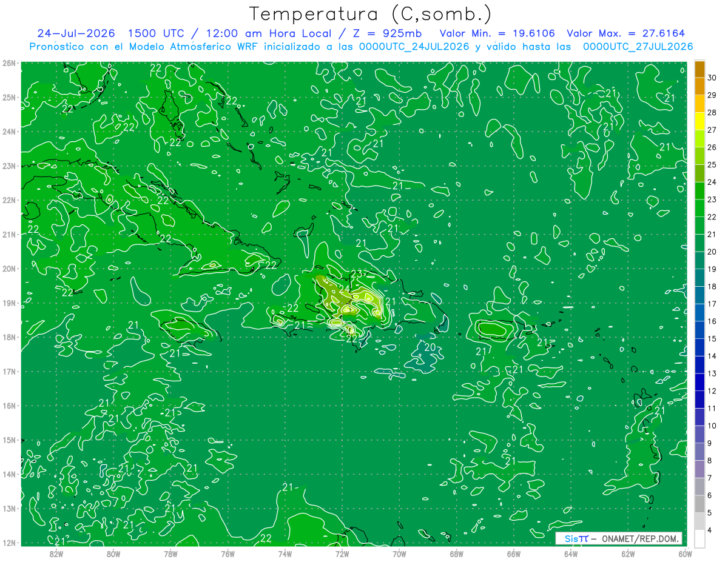Screen dimensions: 728x562
Task: Click the "72W" longitude label
Action: pos(342,554)
